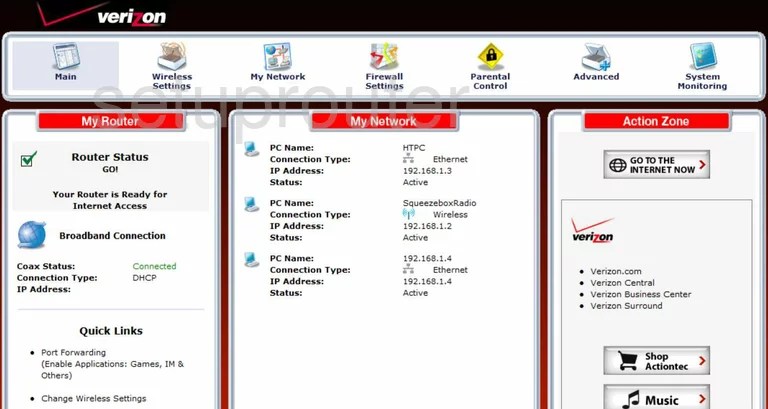Click the Music button

pyautogui.click(x=656, y=398)
